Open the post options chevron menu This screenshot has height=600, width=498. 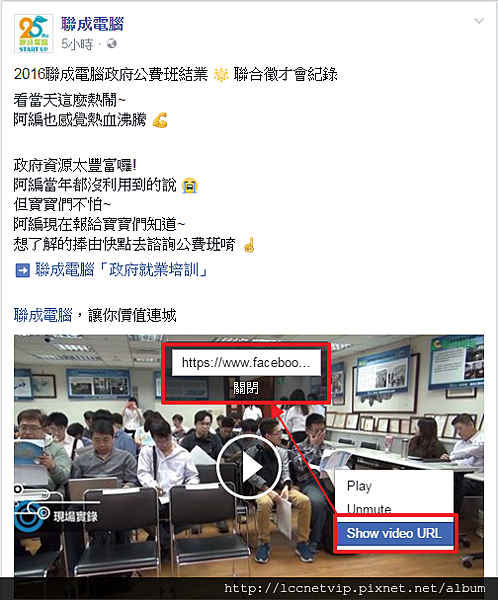[x=479, y=21]
